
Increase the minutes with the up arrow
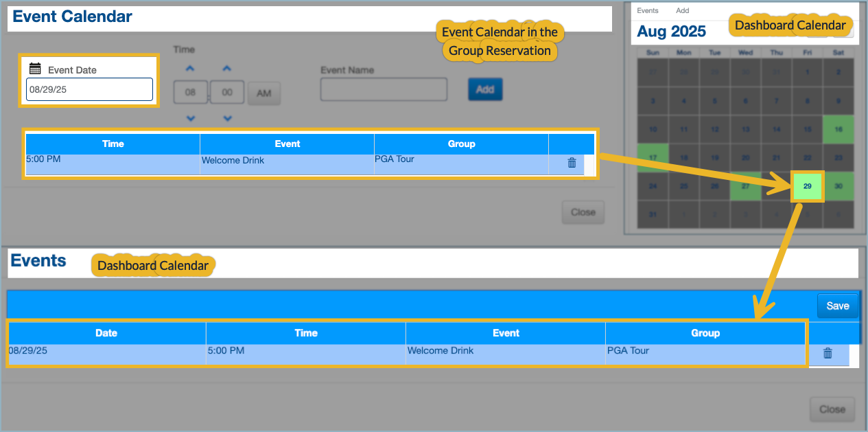[x=227, y=69]
